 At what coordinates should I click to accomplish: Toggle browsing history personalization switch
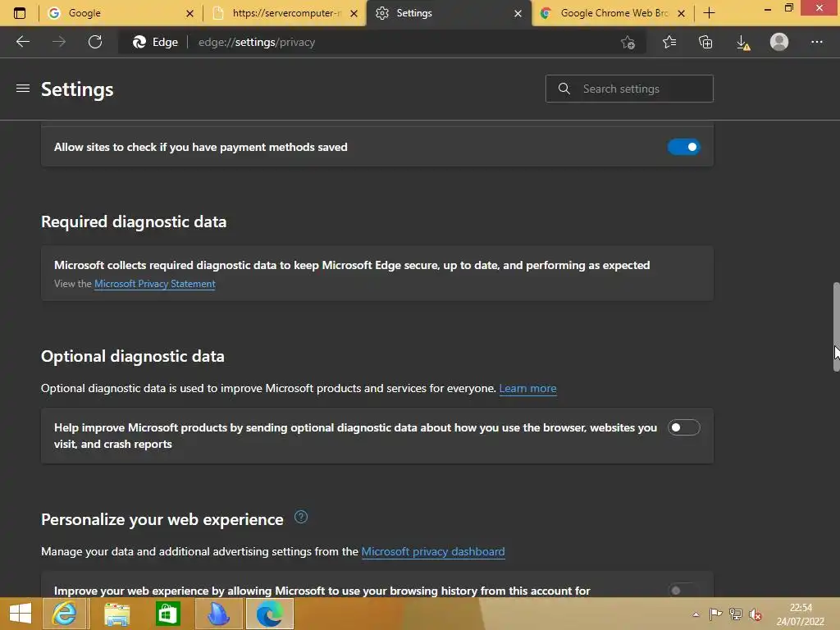pyautogui.click(x=683, y=591)
